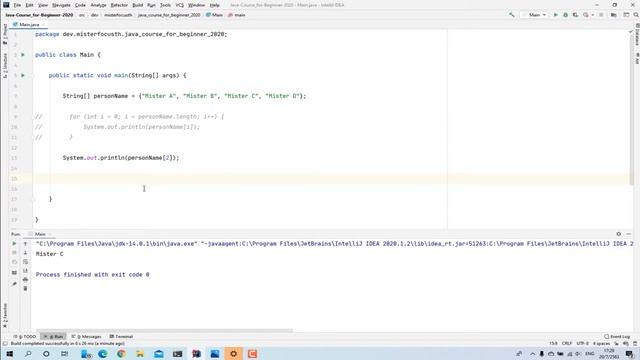Open the Edit menu
640x360 pixels.
[x=29, y=5]
